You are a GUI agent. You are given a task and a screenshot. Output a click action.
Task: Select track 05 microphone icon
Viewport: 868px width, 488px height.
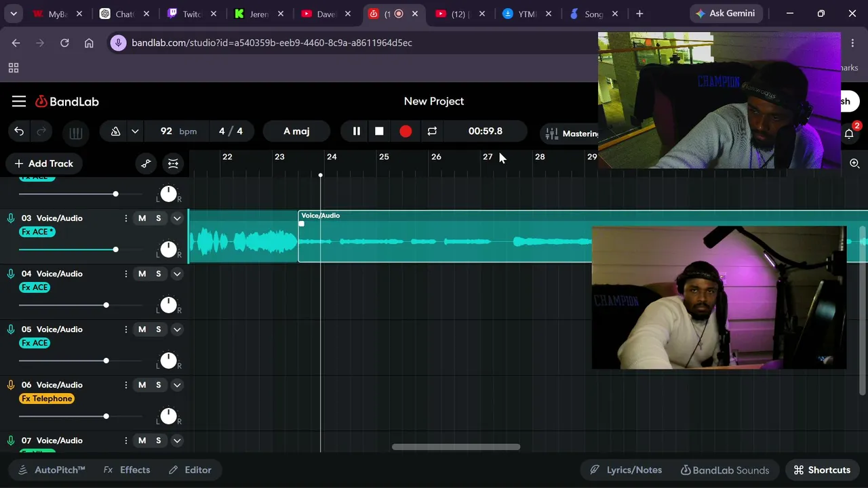coord(11,329)
